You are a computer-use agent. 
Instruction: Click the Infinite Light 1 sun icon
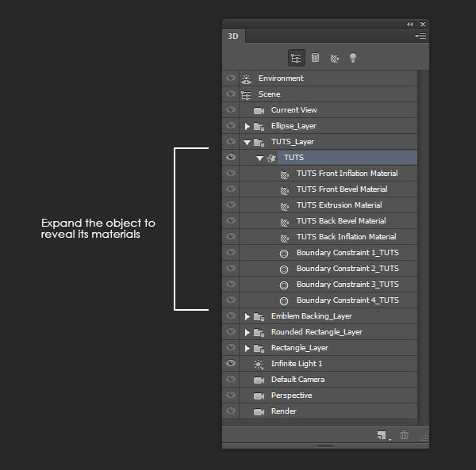coord(259,364)
